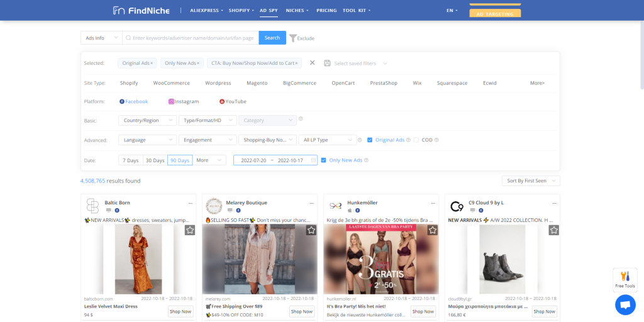The image size is (644, 322).
Task: Show More site types
Action: pos(537,83)
